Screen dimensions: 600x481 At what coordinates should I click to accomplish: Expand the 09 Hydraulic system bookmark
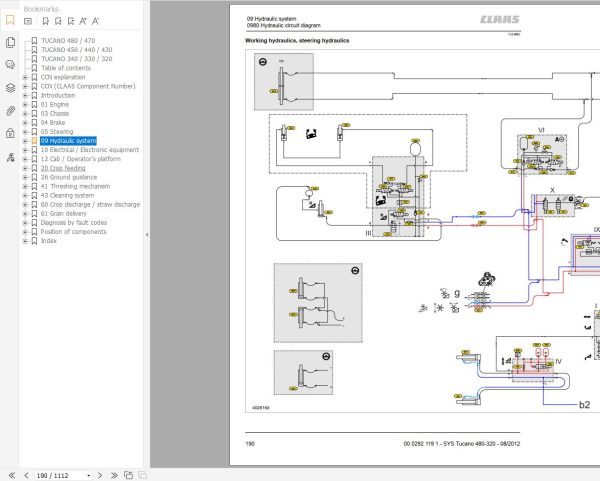(24, 140)
